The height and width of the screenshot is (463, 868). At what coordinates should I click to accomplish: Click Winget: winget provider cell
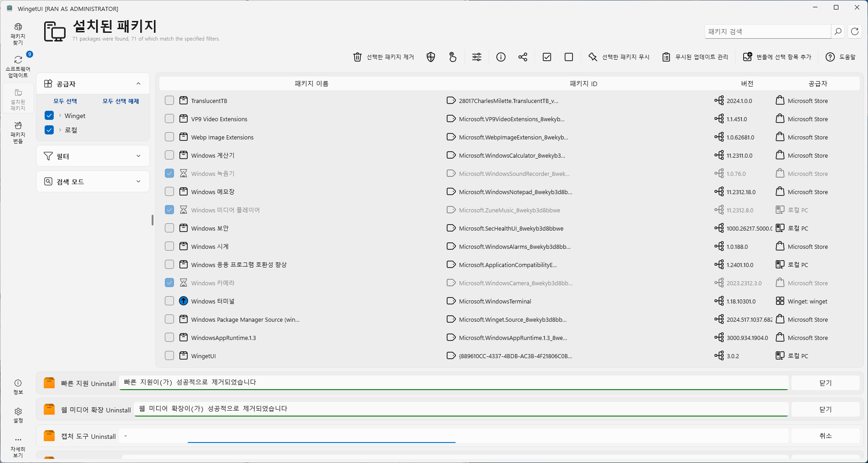[807, 301]
